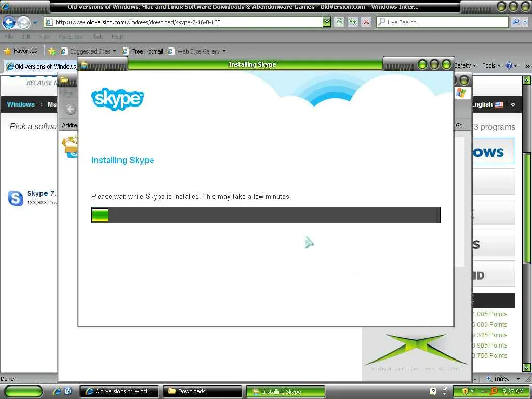Click the security shield tray icon
Screen dimensions: 532x399
464,391
